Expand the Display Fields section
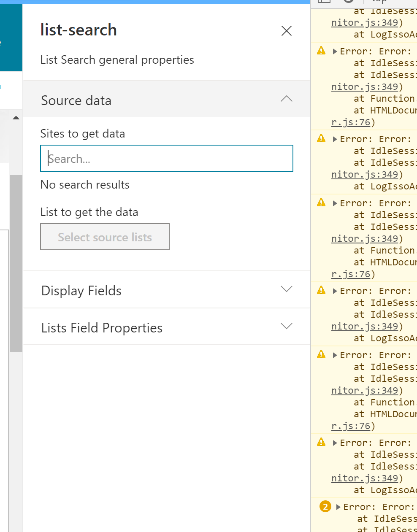This screenshot has height=532, width=417. coord(287,289)
